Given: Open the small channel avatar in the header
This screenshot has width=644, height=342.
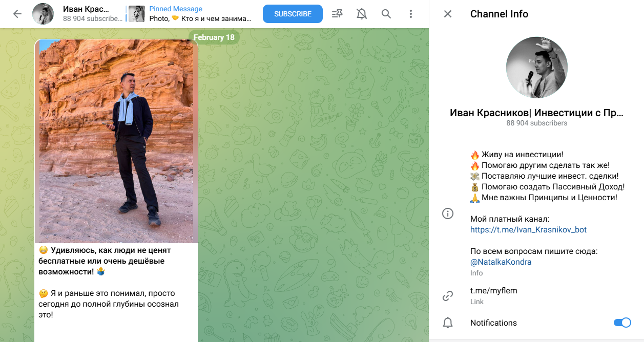Looking at the screenshot, I should click(43, 14).
